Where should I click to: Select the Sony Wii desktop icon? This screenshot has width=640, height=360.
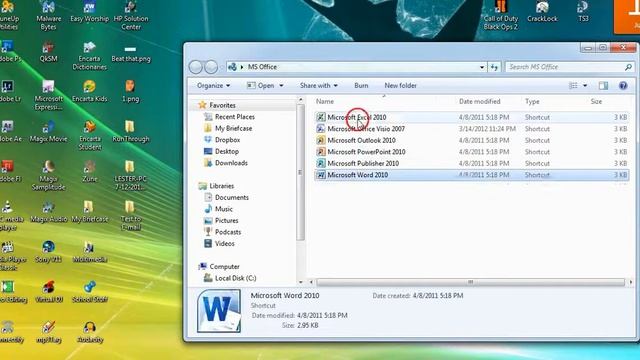click(x=48, y=251)
